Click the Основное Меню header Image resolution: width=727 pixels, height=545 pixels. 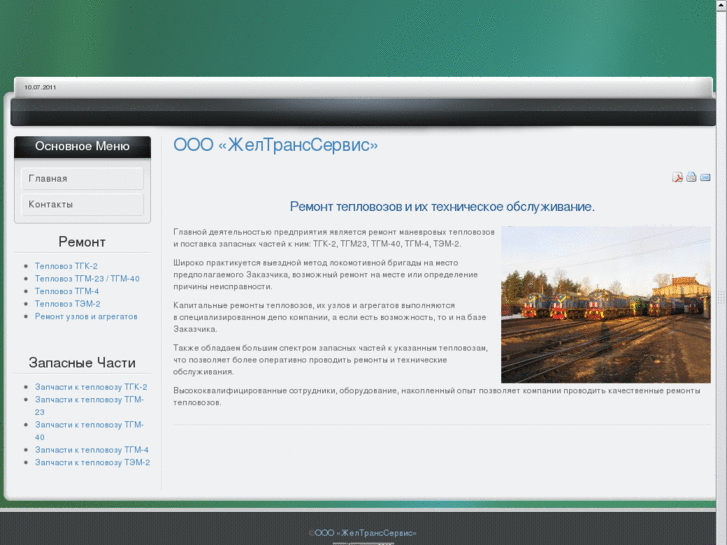pos(82,147)
